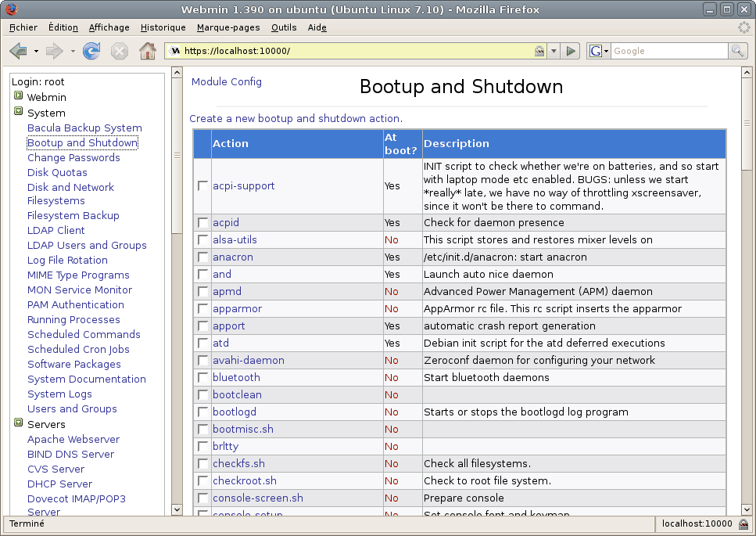756x536 pixels.
Task: Open the Outils menu
Action: [284, 27]
